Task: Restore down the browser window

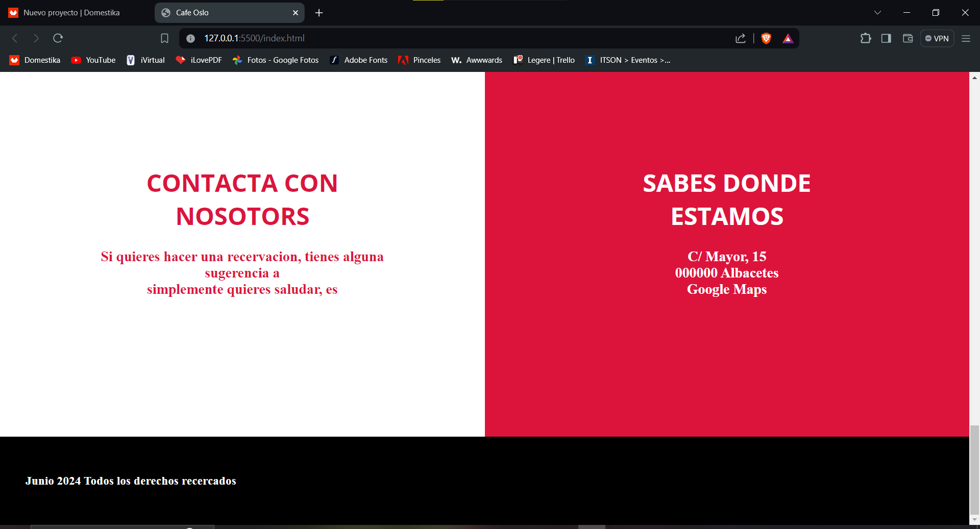Action: (936, 13)
